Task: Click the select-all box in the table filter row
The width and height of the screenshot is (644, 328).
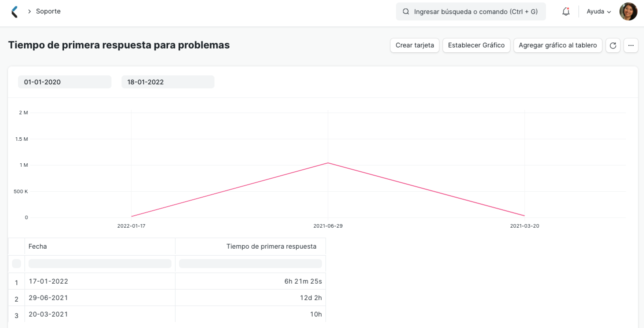Action: click(x=16, y=263)
